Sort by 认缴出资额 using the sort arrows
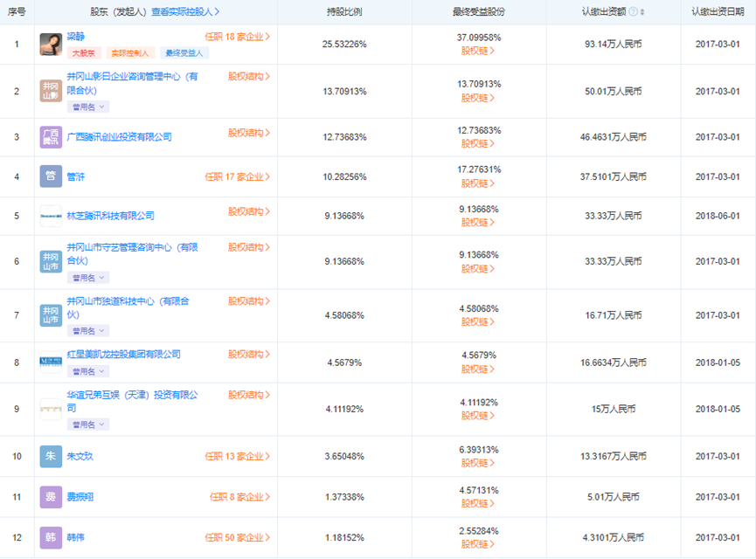 [x=643, y=12]
